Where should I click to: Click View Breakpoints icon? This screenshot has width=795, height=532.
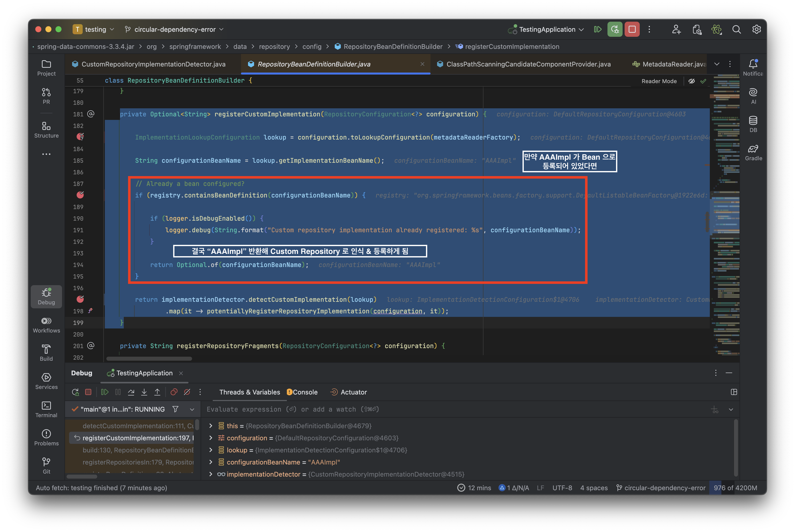pyautogui.click(x=174, y=392)
